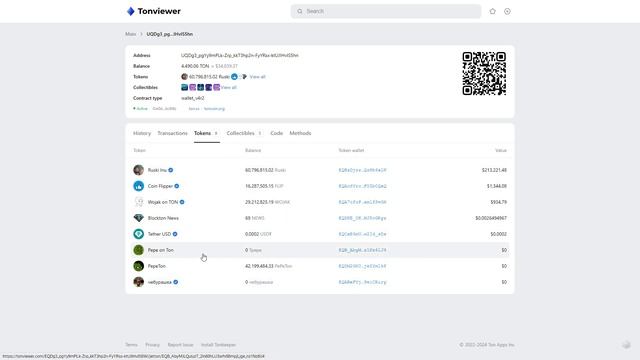Focus the Search input field
640x360 pixels.
pyautogui.click(x=386, y=11)
